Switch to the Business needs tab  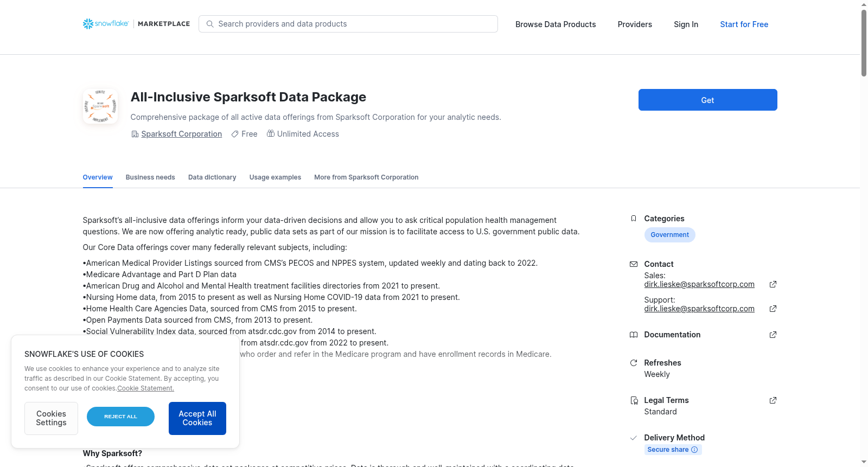tap(150, 177)
